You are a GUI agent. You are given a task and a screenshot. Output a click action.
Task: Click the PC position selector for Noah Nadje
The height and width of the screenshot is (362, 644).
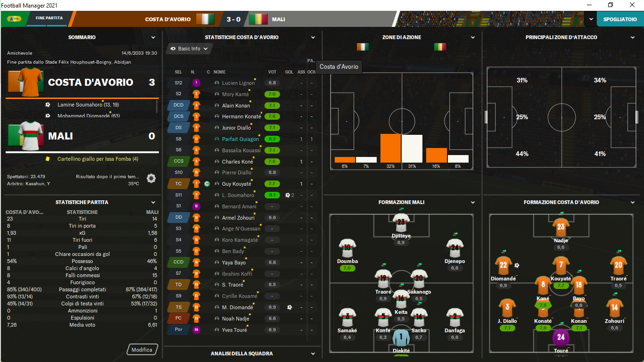[179, 318]
